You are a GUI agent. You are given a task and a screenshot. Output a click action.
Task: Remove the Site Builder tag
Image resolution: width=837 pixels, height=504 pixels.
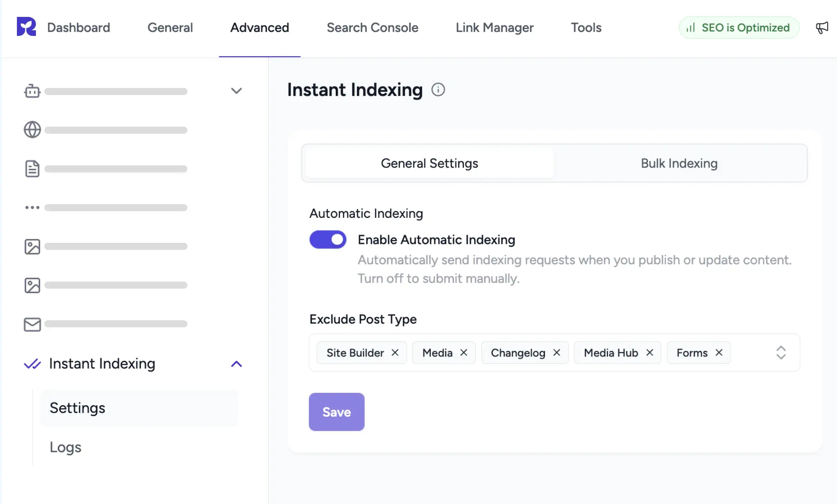pos(395,352)
